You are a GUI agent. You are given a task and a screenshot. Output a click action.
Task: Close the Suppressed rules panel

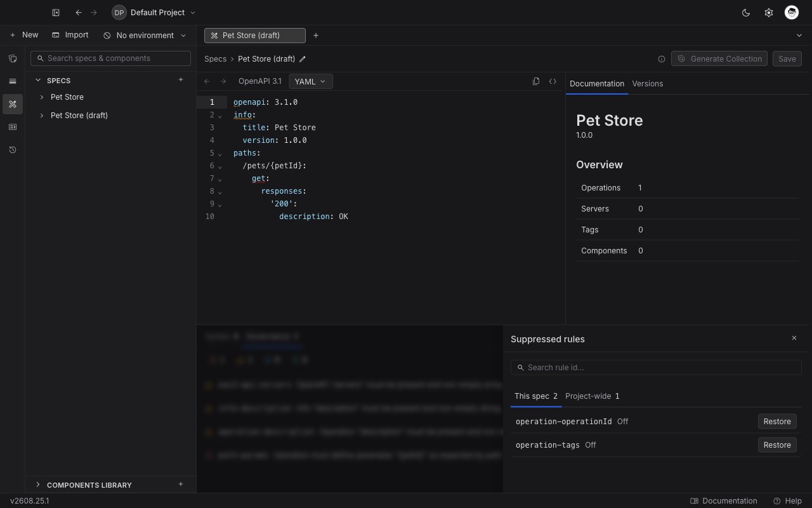(794, 338)
